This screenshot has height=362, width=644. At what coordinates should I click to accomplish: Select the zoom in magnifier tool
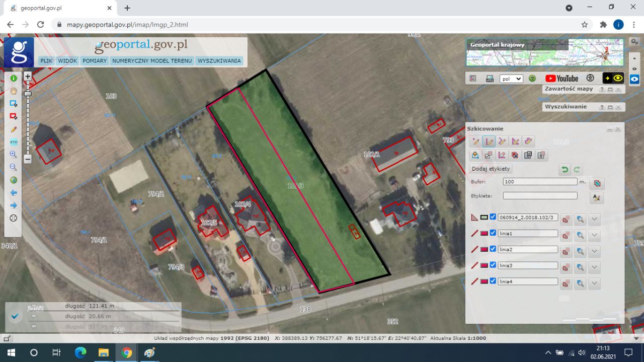(x=14, y=155)
